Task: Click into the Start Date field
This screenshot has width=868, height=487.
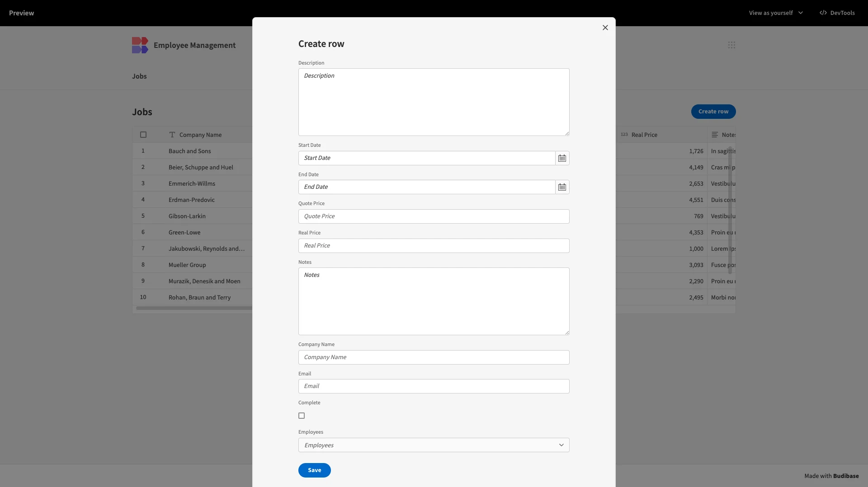Action: (426, 158)
